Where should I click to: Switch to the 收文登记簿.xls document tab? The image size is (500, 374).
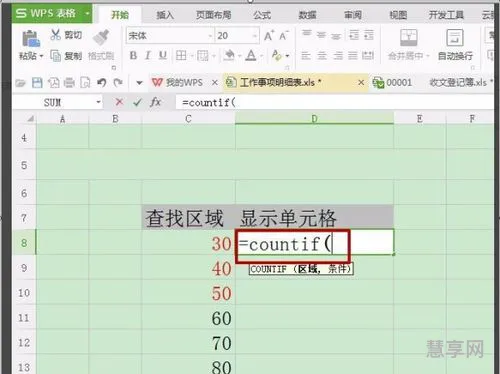pos(459,82)
